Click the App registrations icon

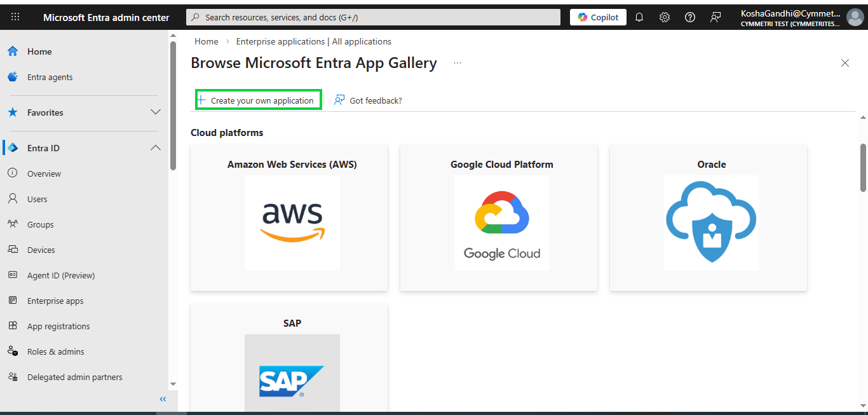pyautogui.click(x=13, y=325)
